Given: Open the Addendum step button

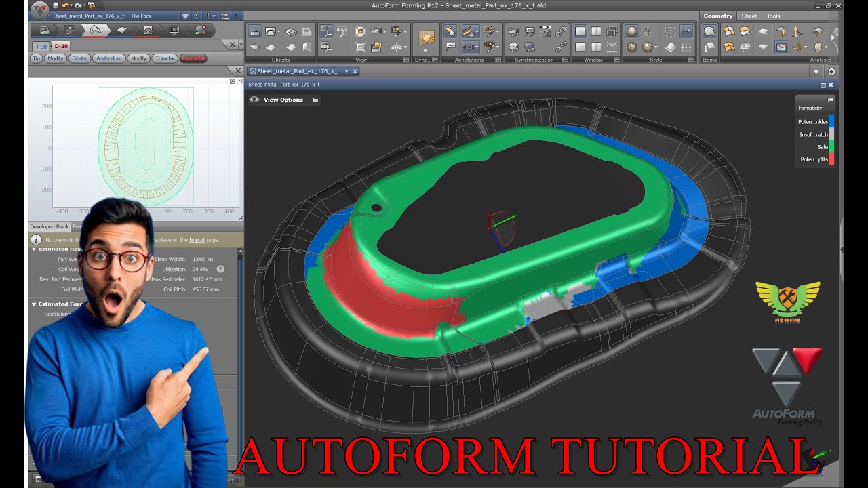Looking at the screenshot, I should (x=109, y=58).
